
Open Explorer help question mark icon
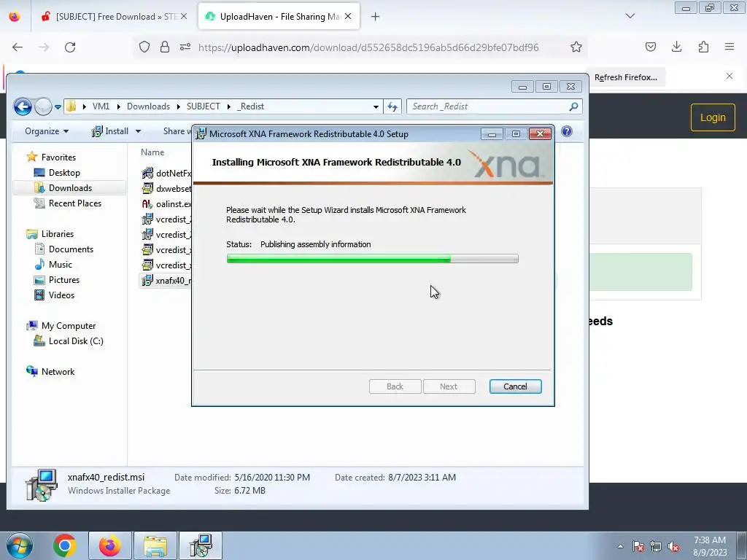pyautogui.click(x=567, y=131)
